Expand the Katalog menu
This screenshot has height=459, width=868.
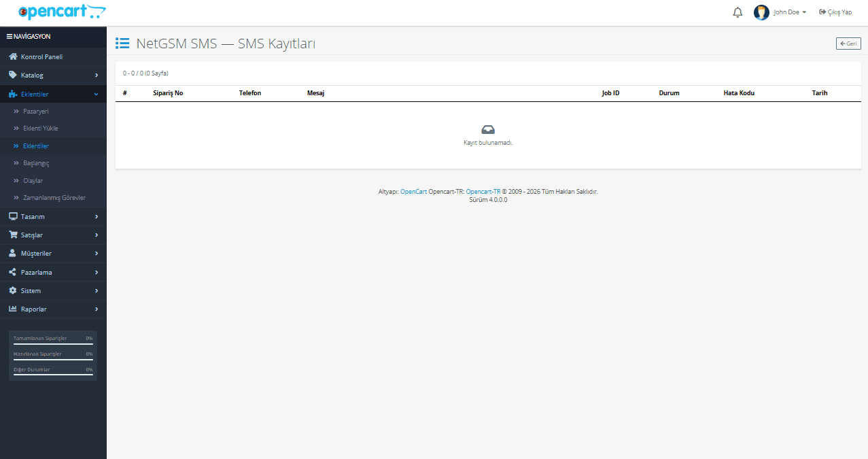53,75
